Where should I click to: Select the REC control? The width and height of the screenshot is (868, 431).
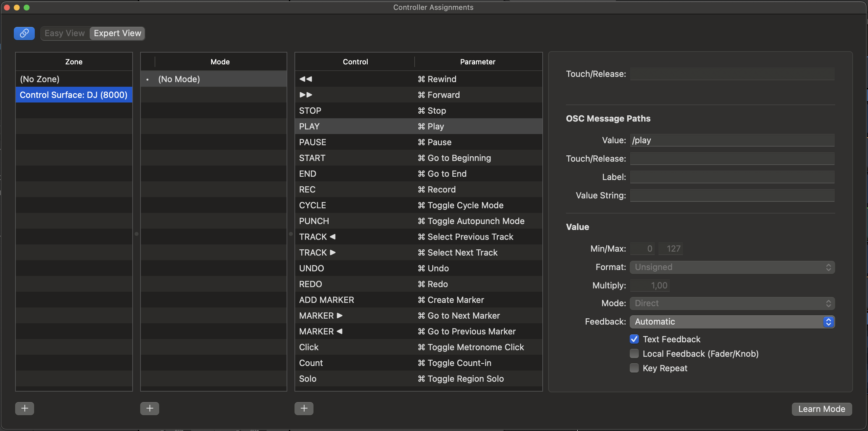coord(419,190)
